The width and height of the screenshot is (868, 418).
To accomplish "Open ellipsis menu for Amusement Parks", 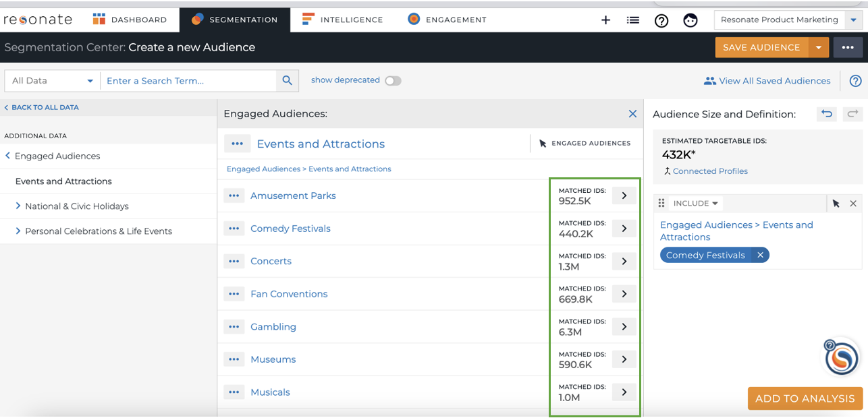I will coord(234,196).
